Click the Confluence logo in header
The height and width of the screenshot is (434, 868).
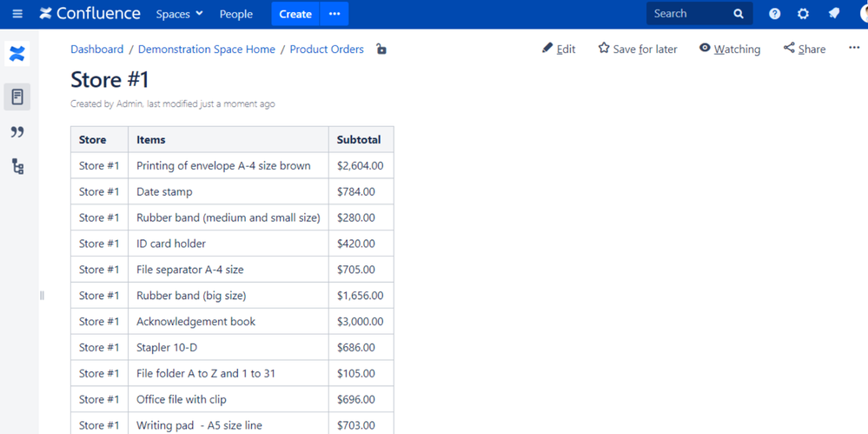(89, 14)
